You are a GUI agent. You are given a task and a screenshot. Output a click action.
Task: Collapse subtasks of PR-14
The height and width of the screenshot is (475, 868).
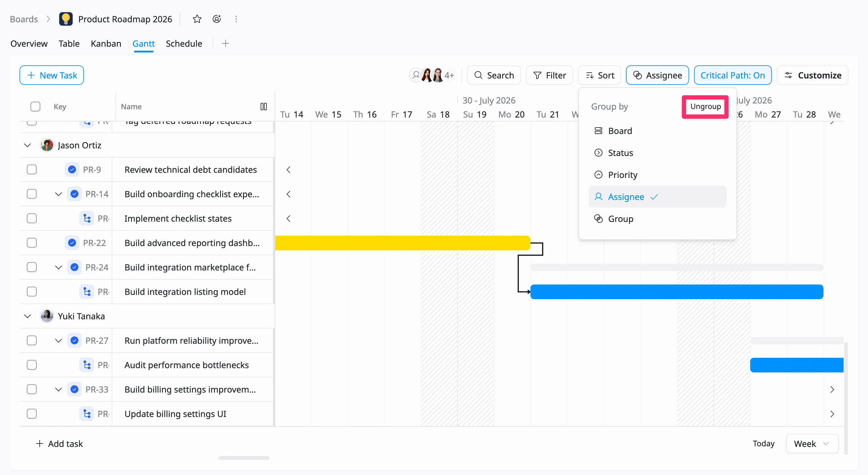click(x=59, y=194)
